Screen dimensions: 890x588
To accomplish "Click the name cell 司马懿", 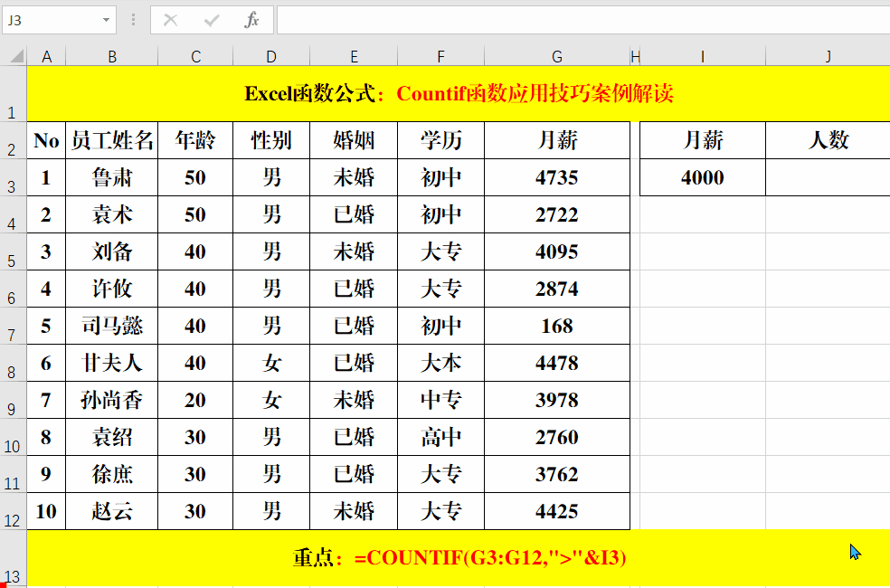I will tap(112, 326).
